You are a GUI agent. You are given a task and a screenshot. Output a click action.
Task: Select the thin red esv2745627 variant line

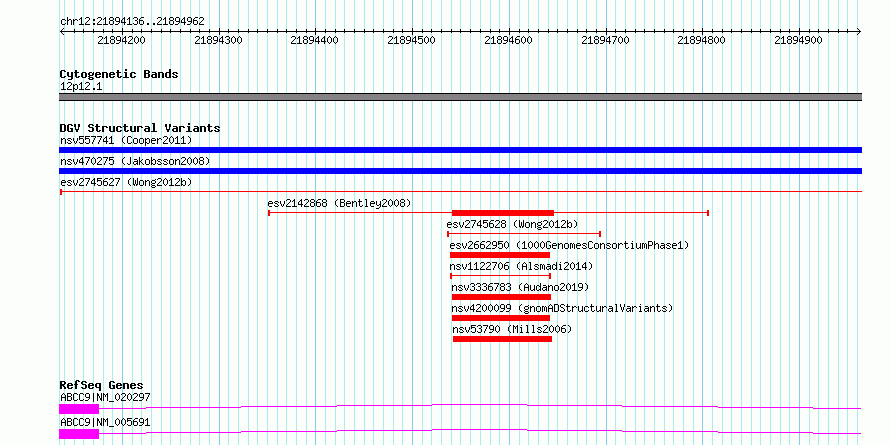pyautogui.click(x=460, y=192)
